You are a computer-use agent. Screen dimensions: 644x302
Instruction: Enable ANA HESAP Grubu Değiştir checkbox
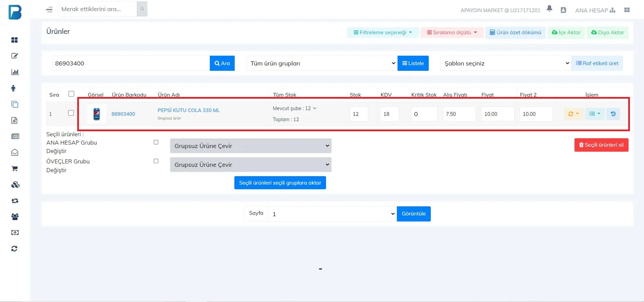click(x=156, y=142)
